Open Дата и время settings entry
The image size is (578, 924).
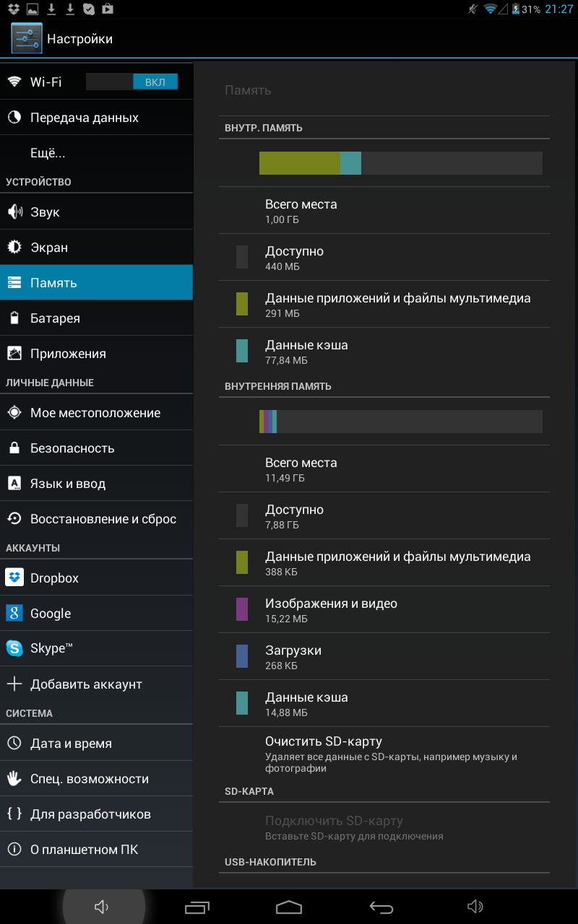click(96, 743)
